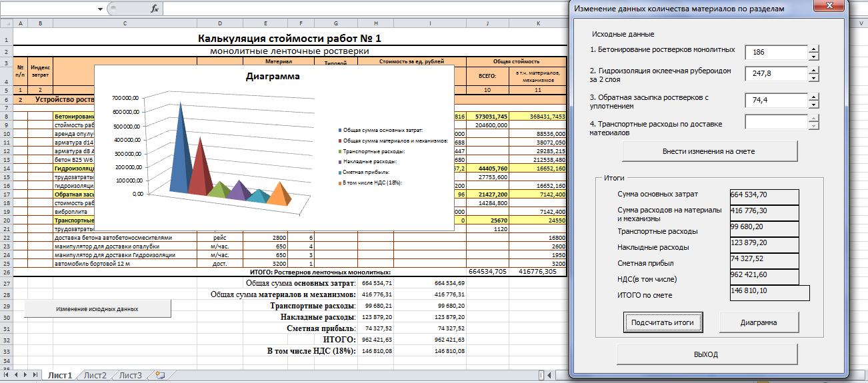The image size is (868, 383).
Task: Click the Внести изменения на смете button
Action: tap(709, 151)
